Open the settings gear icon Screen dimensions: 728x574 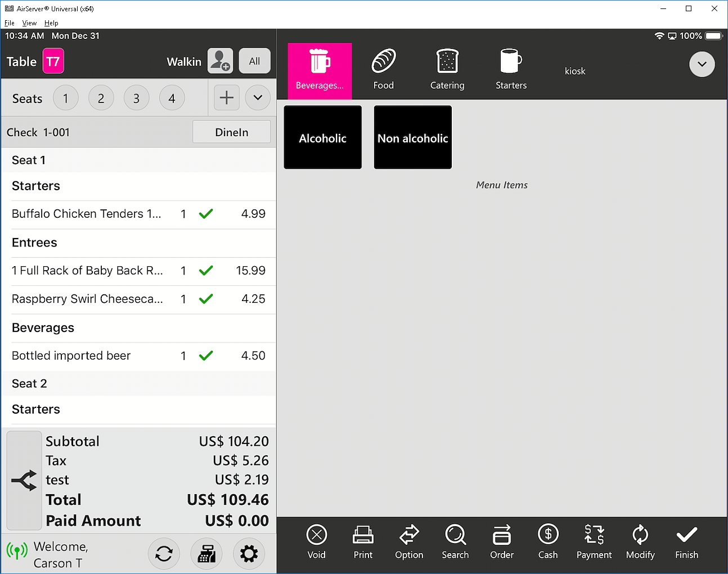249,554
